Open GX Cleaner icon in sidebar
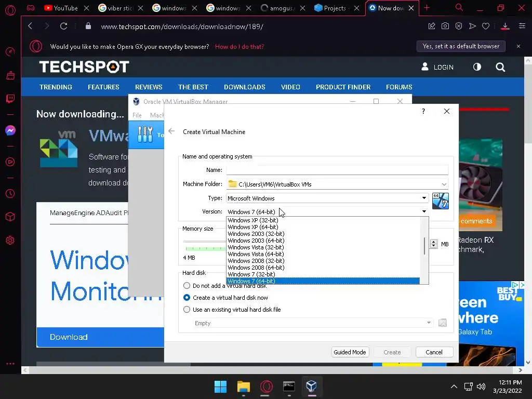Viewport: 532px width, 399px height. (10, 75)
